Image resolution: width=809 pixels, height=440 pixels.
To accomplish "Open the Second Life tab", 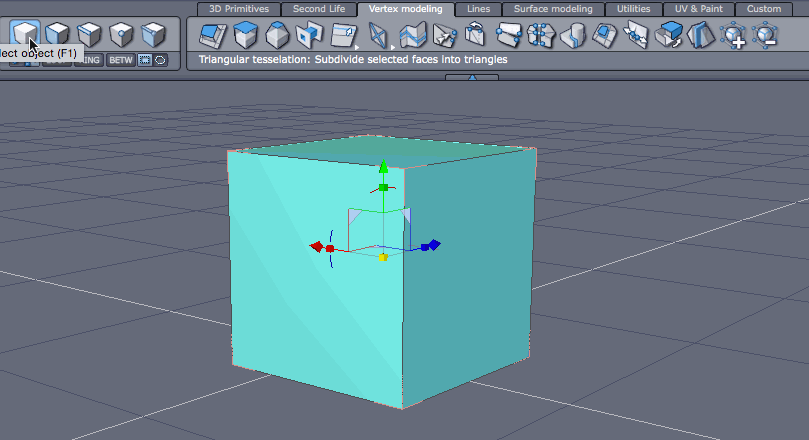I will tap(319, 9).
